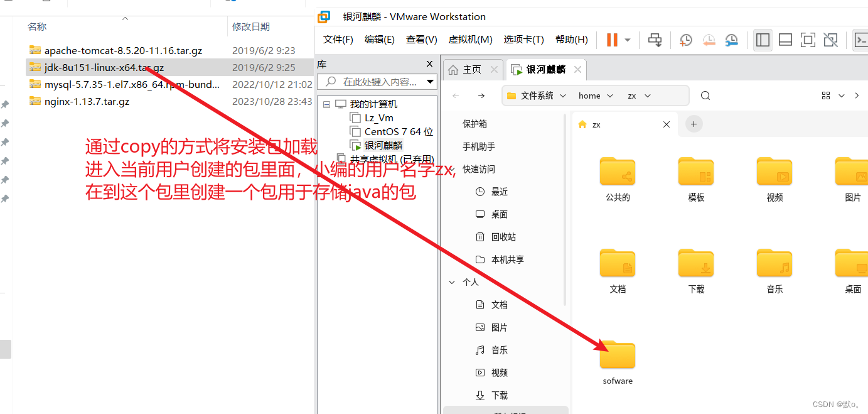This screenshot has width=868, height=414.
Task: Collapse the 个人 sidebar section
Action: pos(452,282)
